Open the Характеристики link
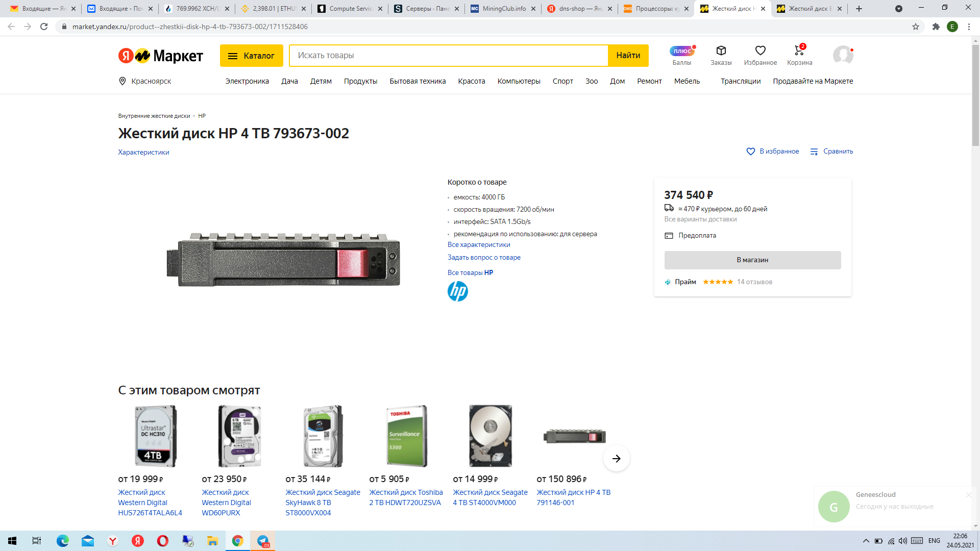Screen dimensions: 980x551 [143, 152]
